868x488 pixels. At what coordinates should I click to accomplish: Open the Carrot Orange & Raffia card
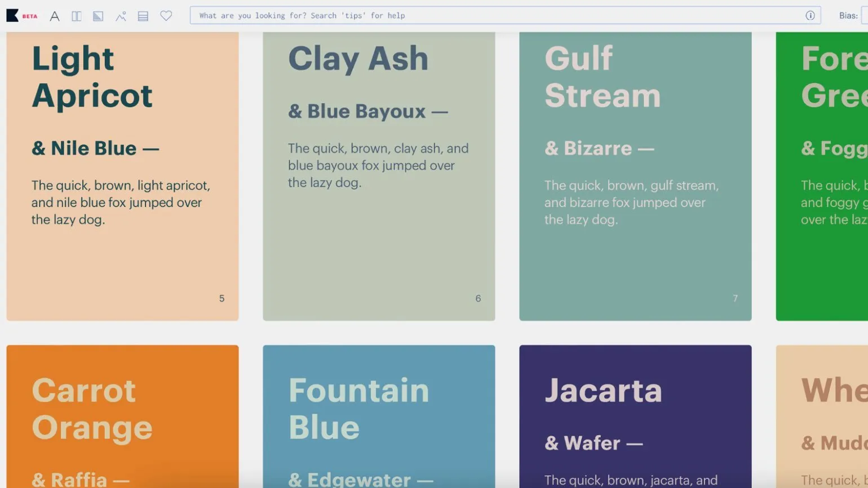coord(122,416)
